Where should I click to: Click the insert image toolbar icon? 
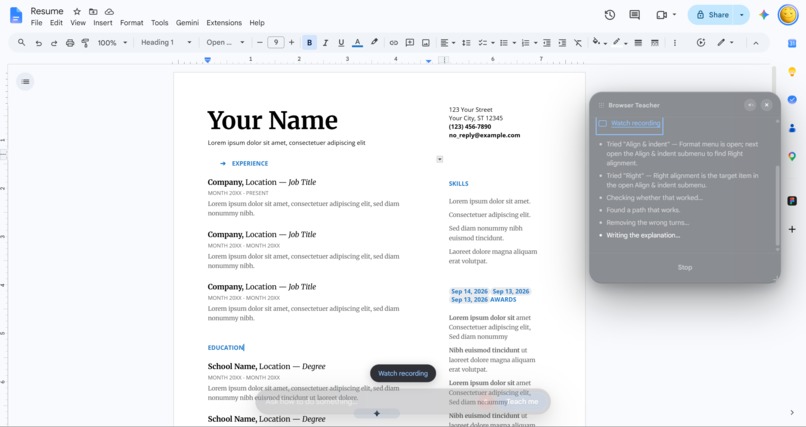pos(426,43)
